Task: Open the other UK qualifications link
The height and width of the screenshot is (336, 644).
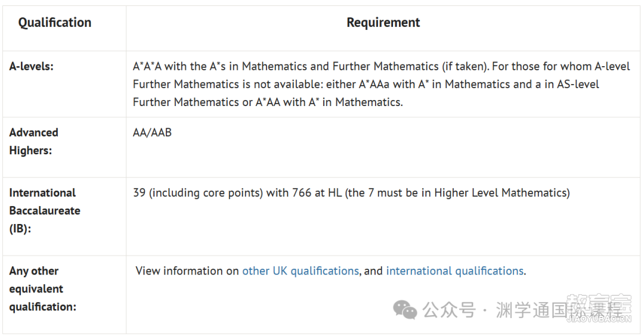Action: (300, 271)
